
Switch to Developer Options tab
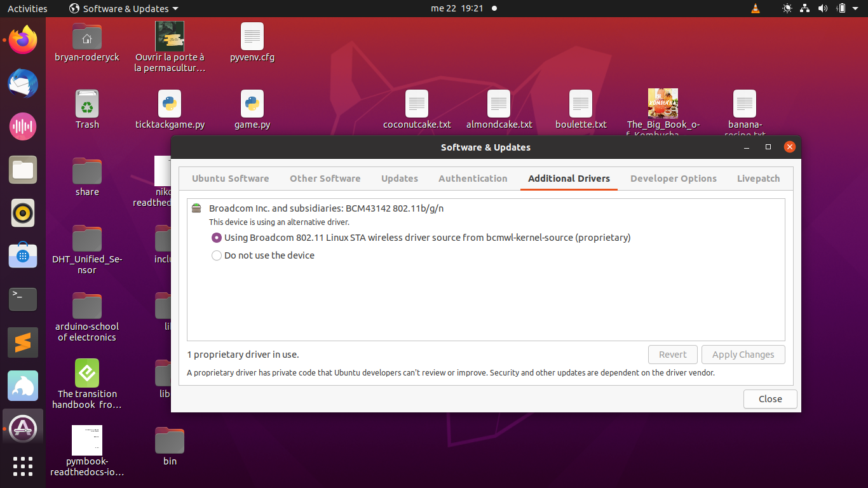(x=674, y=179)
